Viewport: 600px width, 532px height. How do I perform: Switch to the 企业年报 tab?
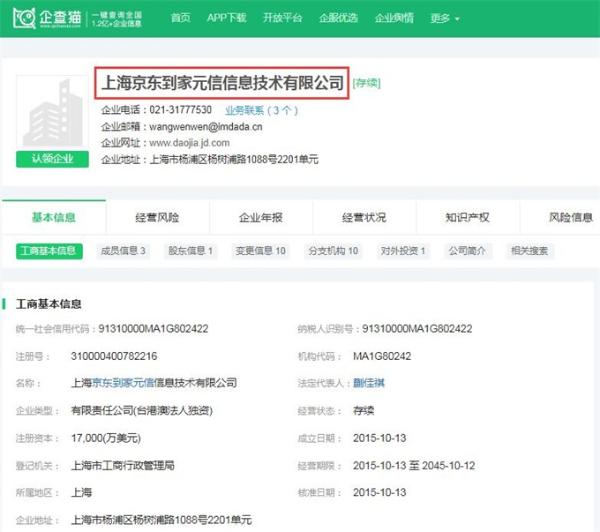pos(261,217)
